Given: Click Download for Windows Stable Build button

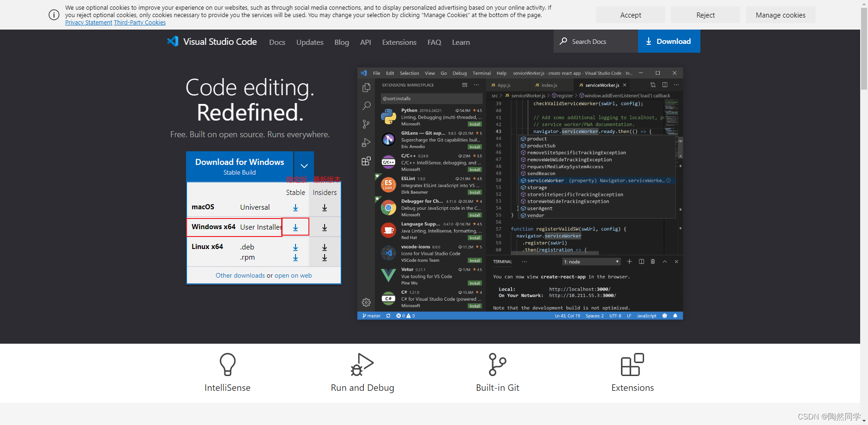Looking at the screenshot, I should 240,166.
